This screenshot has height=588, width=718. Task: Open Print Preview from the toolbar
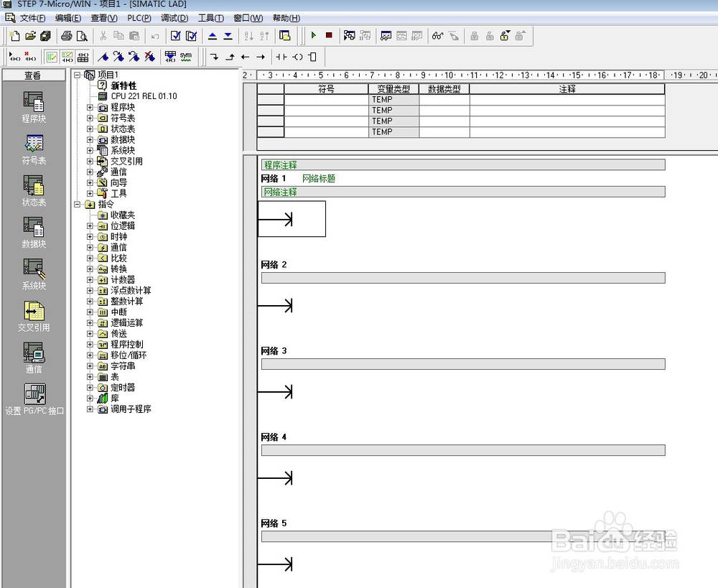pos(82,36)
